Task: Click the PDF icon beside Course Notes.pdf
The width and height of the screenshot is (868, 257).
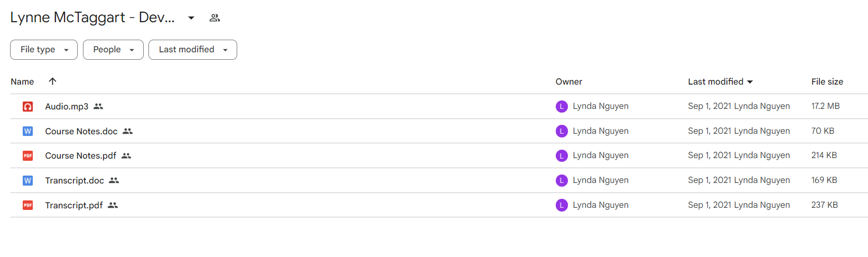Action: 27,155
